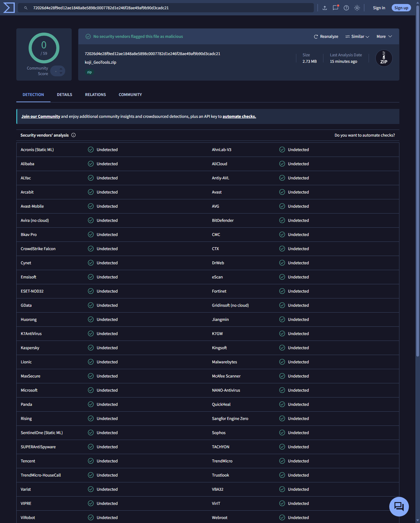Switch to the DETECTION tab

pyautogui.click(x=33, y=95)
